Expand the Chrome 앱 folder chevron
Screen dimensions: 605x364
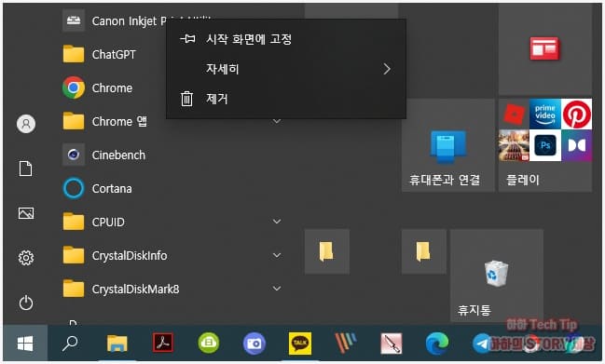click(277, 121)
